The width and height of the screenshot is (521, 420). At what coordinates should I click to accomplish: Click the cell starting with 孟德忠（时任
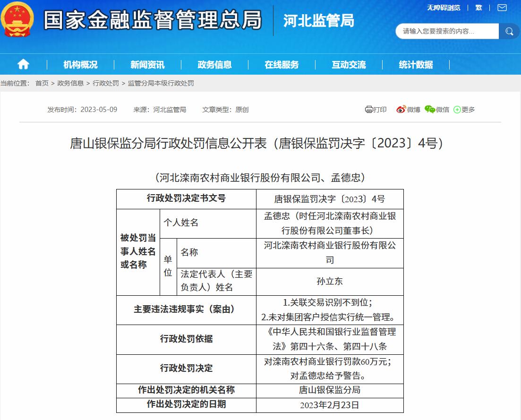point(330,223)
